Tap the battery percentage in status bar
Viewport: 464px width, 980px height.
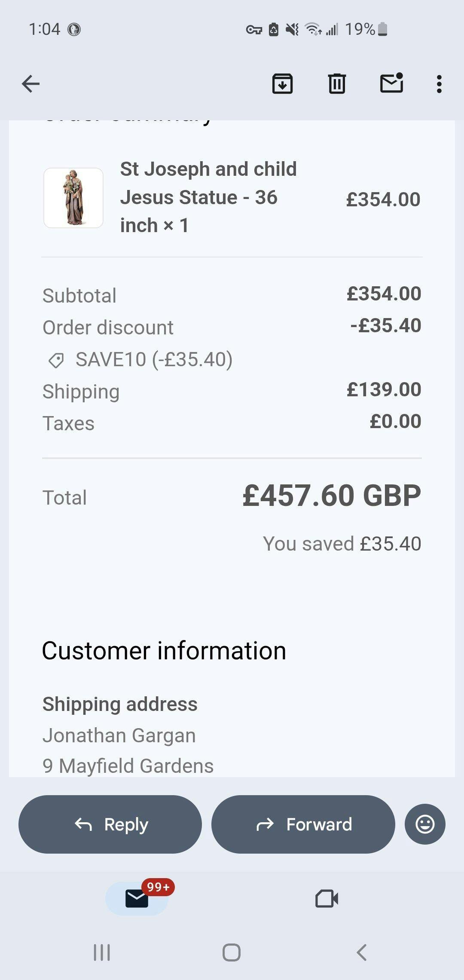(x=360, y=29)
